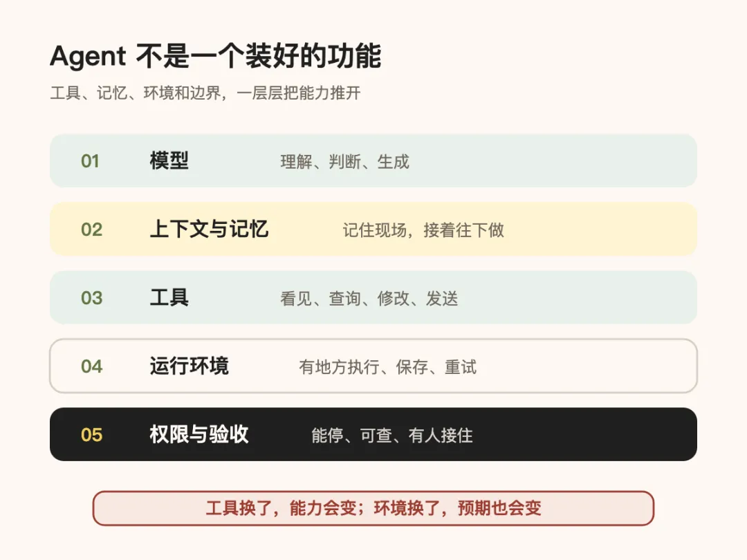Click the number 04 label
The height and width of the screenshot is (560, 747).
pyautogui.click(x=91, y=366)
